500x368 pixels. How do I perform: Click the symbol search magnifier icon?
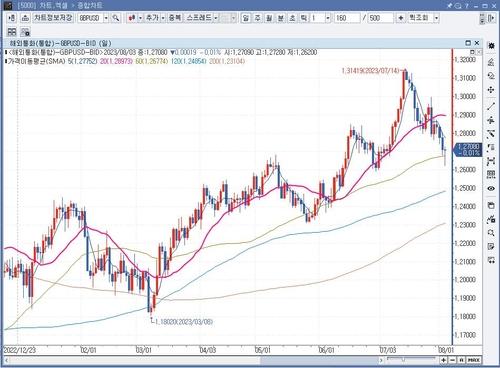pos(116,18)
